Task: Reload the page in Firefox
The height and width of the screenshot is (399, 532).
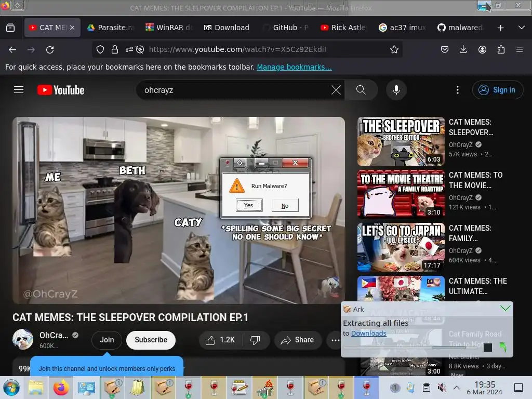Action: [x=50, y=50]
